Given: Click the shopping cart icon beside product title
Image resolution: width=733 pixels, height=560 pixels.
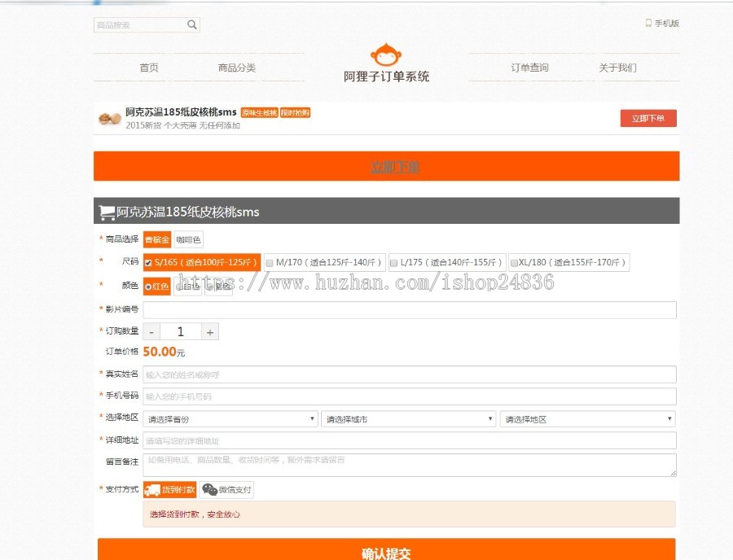Looking at the screenshot, I should tap(107, 211).
